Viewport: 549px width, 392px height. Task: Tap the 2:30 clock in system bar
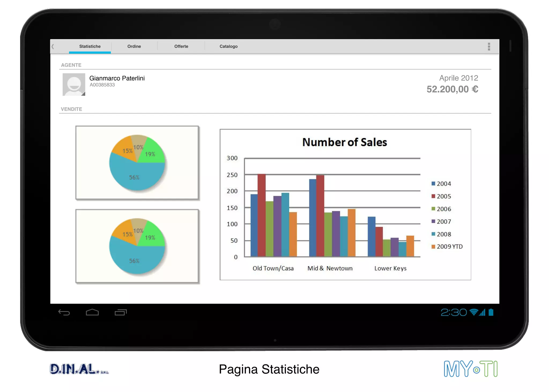454,312
